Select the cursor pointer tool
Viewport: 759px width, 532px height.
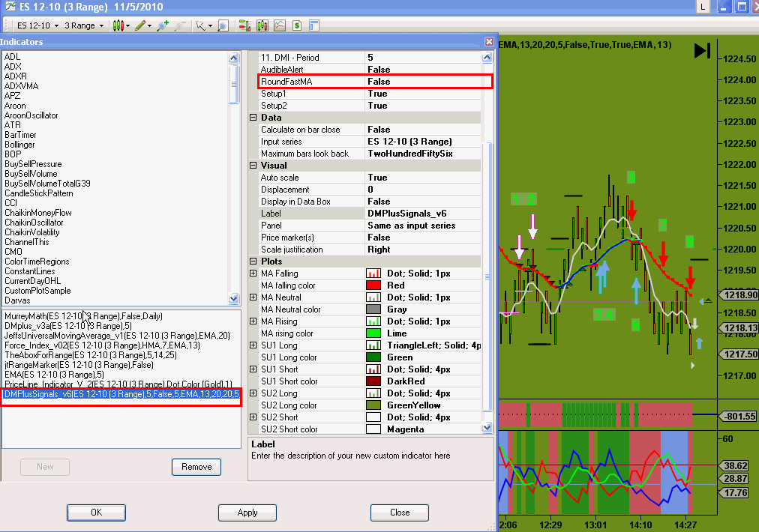[x=200, y=25]
